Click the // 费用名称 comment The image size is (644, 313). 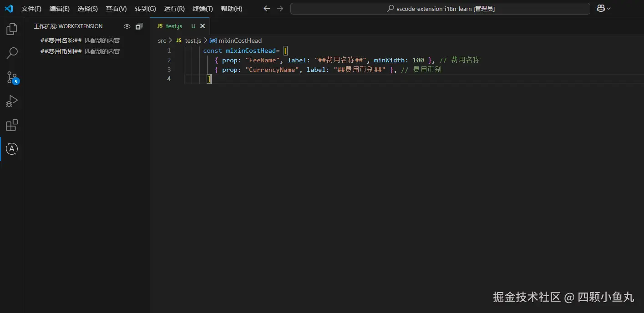[460, 60]
